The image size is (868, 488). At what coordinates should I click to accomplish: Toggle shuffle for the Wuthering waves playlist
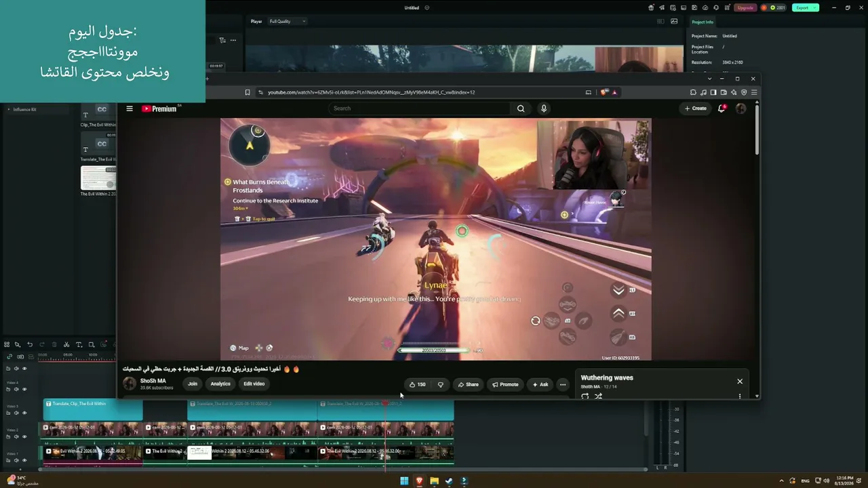(598, 396)
